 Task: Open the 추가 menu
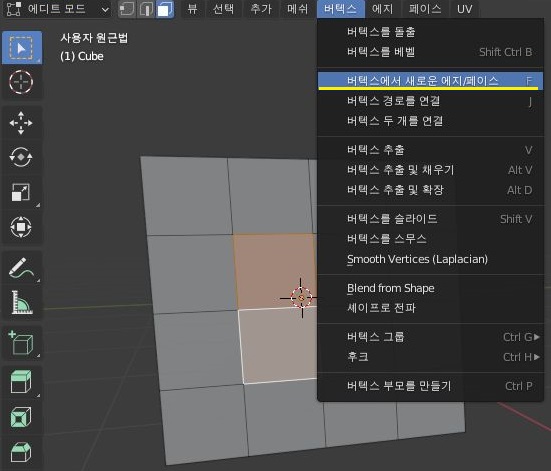tap(261, 9)
